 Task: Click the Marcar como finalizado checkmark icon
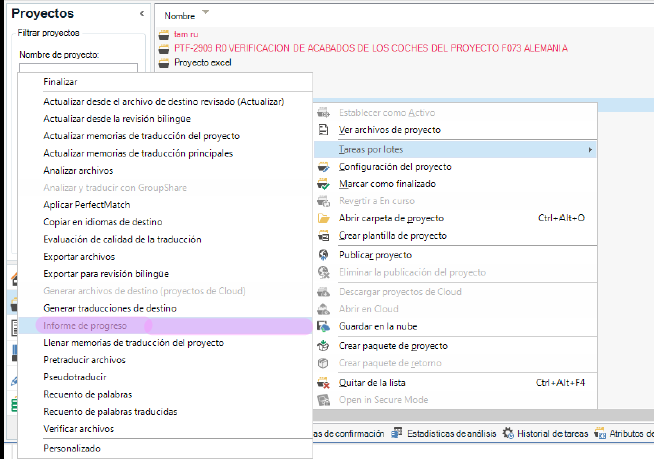tap(323, 184)
